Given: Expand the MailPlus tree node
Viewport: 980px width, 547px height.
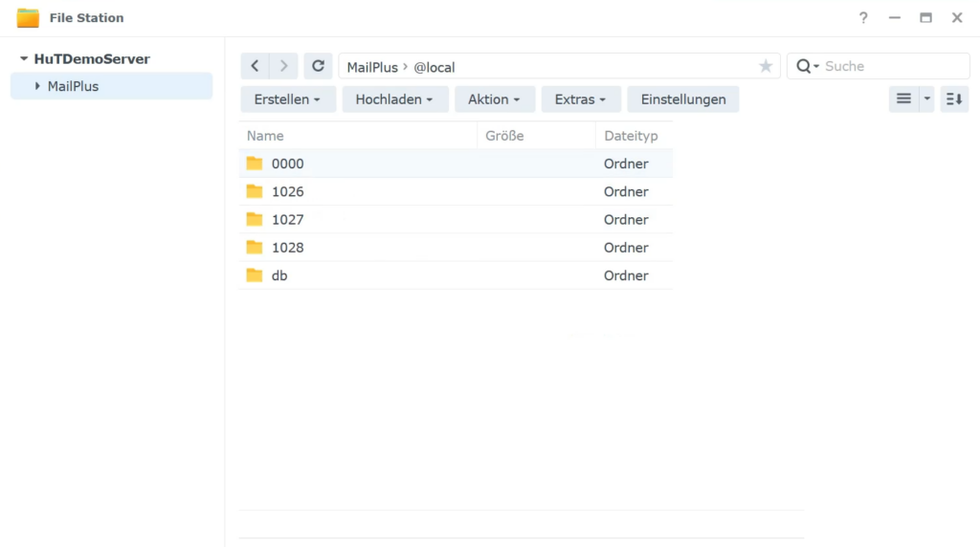Looking at the screenshot, I should click(x=37, y=86).
